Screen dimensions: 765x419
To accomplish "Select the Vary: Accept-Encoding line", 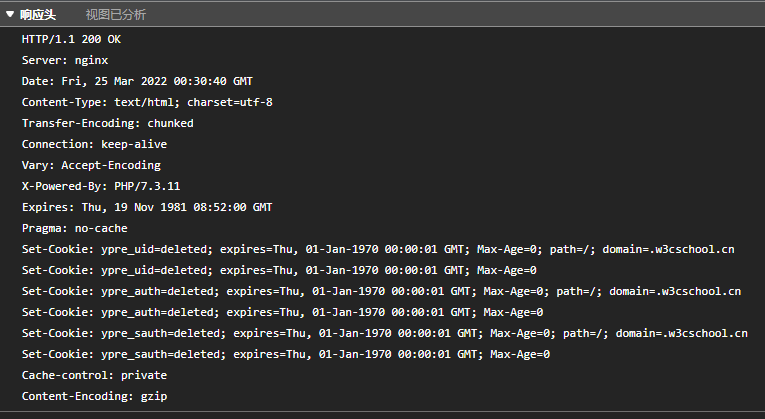I will pos(91,165).
